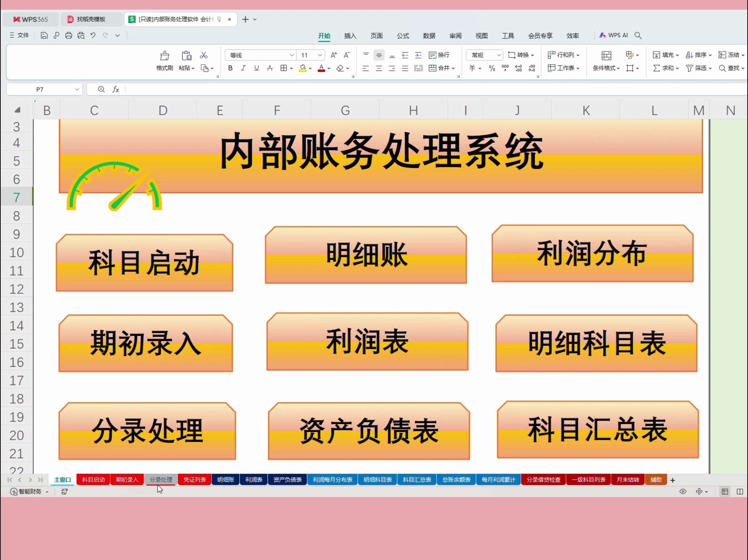Apply red font color A
Image resolution: width=748 pixels, height=560 pixels.
tap(321, 68)
